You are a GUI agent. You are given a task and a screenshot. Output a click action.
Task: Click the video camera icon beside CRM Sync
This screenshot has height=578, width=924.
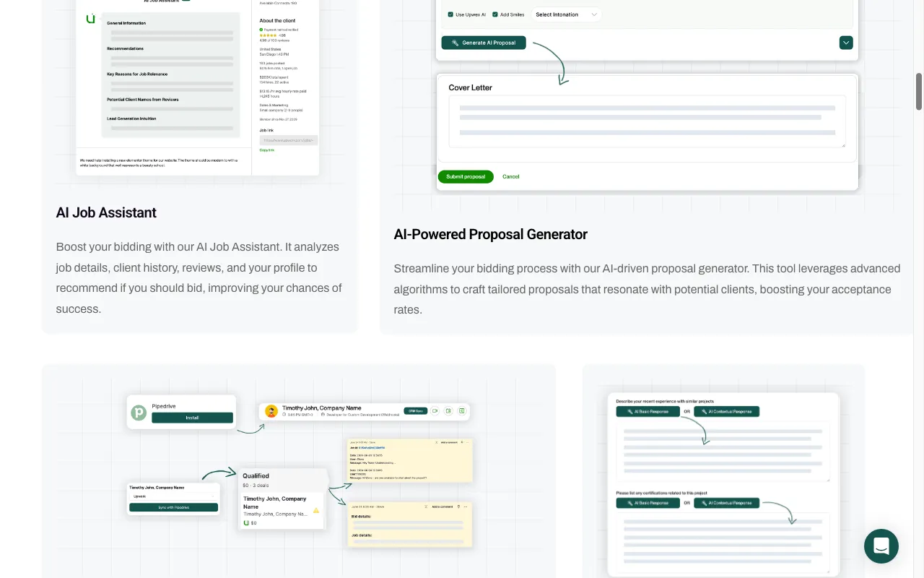coord(435,410)
